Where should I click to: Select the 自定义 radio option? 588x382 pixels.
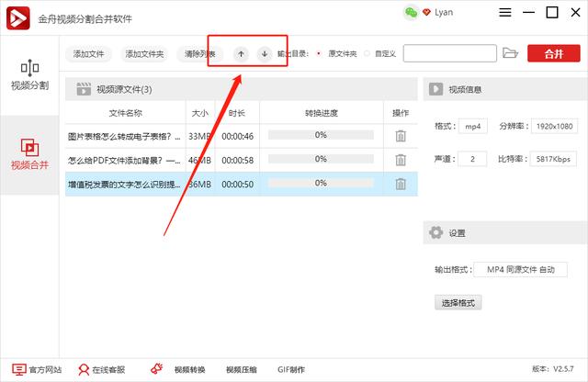367,53
